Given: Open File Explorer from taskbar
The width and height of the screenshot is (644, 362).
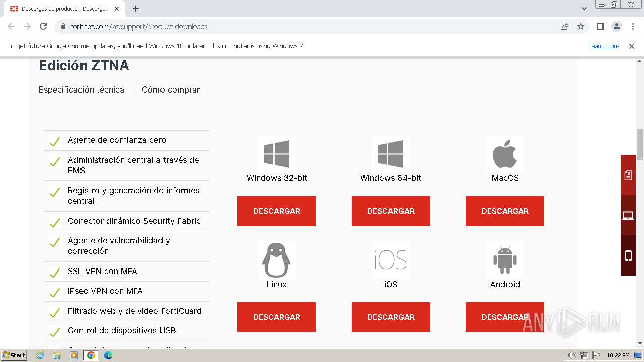Looking at the screenshot, I should click(x=57, y=355).
